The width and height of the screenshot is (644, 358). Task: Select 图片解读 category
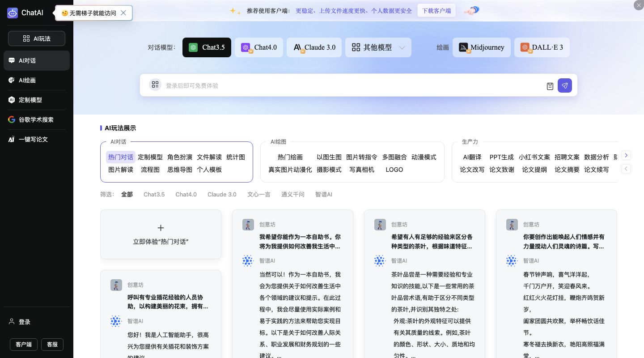121,170
